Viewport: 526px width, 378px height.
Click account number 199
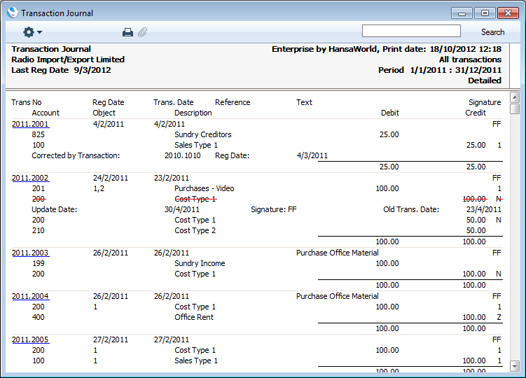(x=38, y=263)
